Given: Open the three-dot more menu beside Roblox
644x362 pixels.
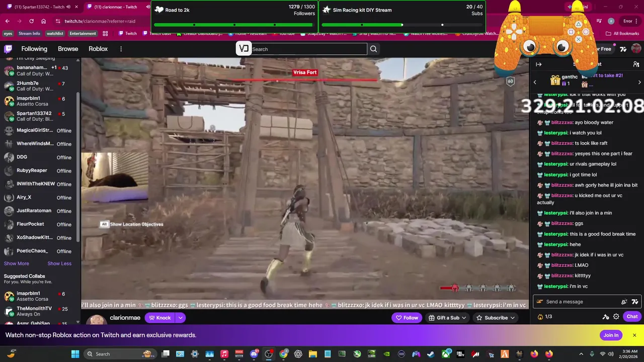Looking at the screenshot, I should click(121, 49).
